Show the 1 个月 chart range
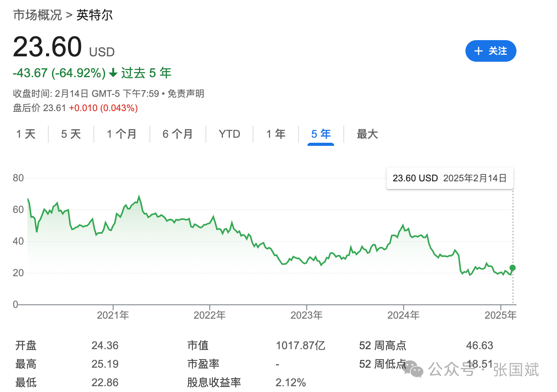557x392 pixels. click(122, 134)
